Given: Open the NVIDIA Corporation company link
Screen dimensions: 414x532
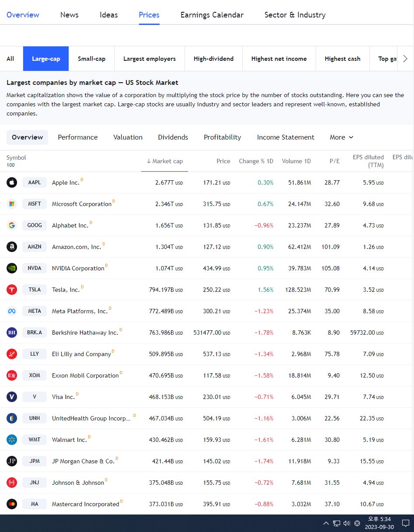Looking at the screenshot, I should coord(78,269).
